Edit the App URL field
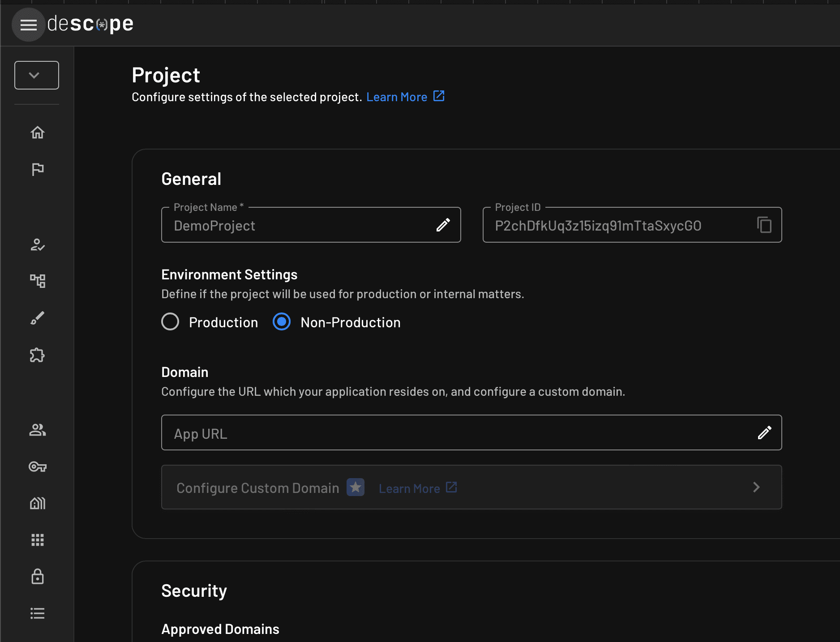 (x=764, y=432)
